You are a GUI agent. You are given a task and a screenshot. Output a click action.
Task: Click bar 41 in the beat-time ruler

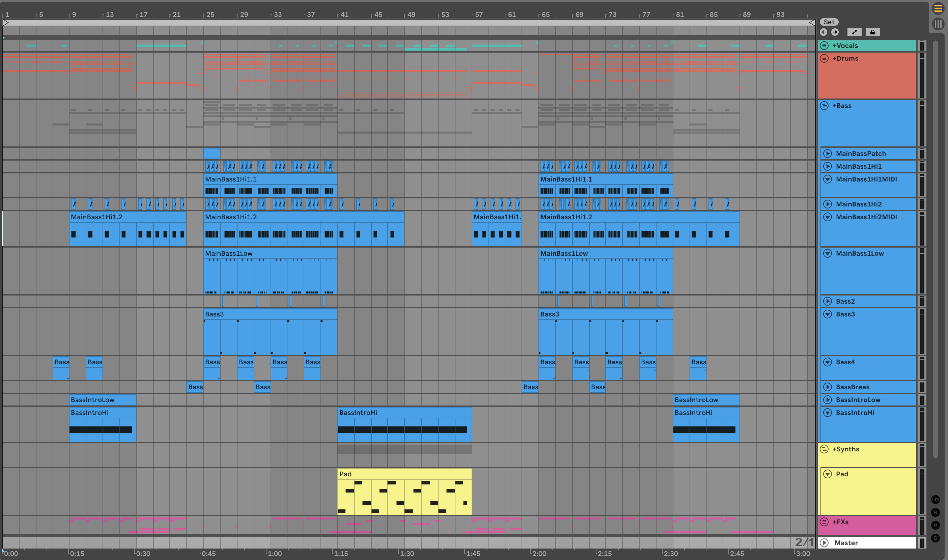pos(344,15)
